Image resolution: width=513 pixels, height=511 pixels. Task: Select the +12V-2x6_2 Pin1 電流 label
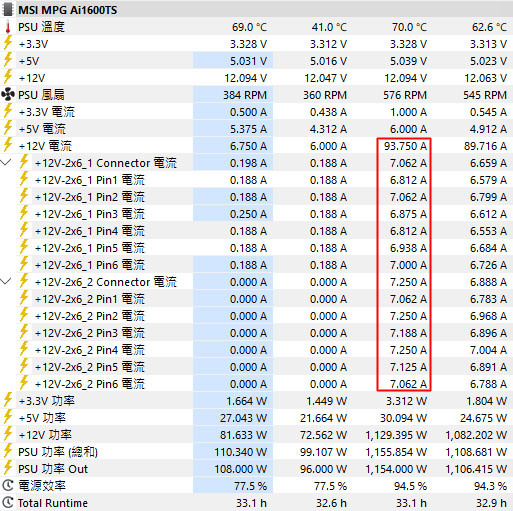(x=90, y=299)
